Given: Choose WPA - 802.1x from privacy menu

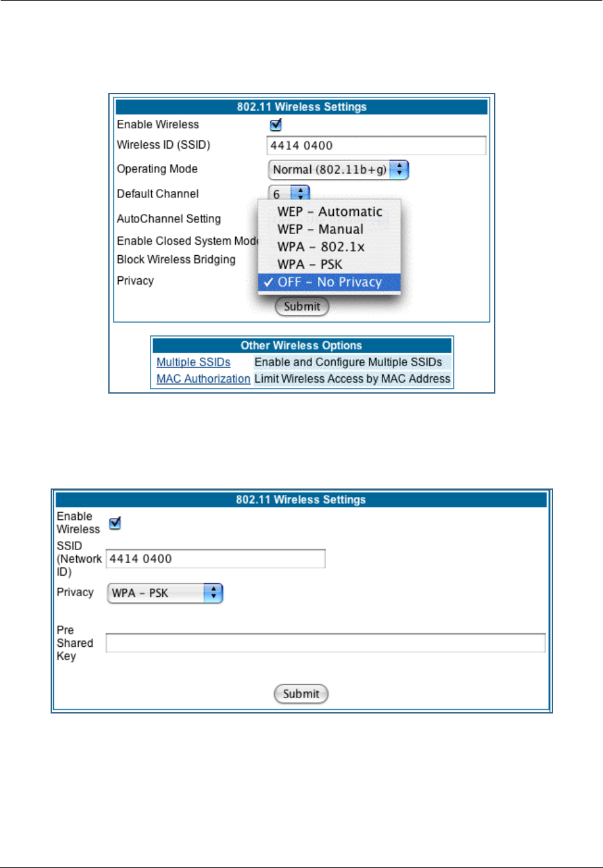Looking at the screenshot, I should coord(329,247).
